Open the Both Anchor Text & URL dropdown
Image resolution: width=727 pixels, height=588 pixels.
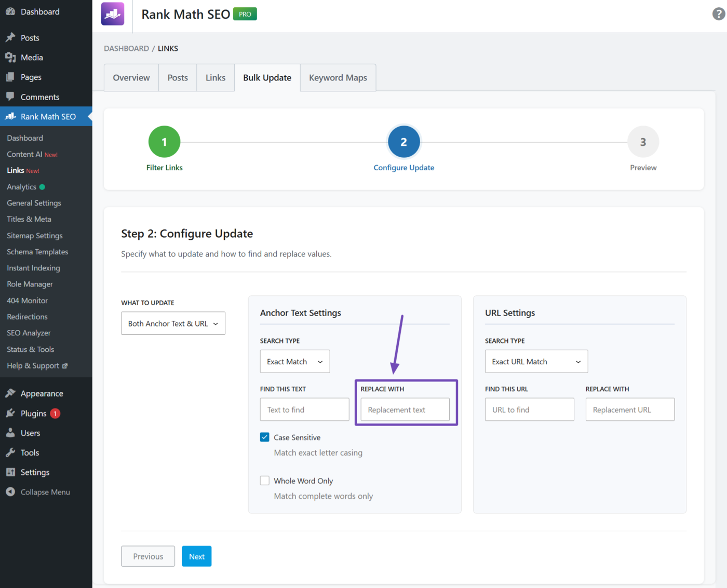[173, 323]
